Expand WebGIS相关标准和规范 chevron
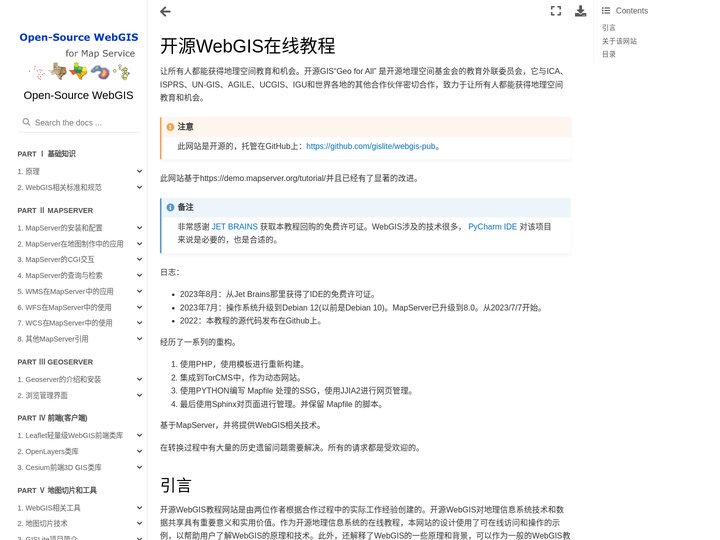720x540 pixels. pos(139,187)
